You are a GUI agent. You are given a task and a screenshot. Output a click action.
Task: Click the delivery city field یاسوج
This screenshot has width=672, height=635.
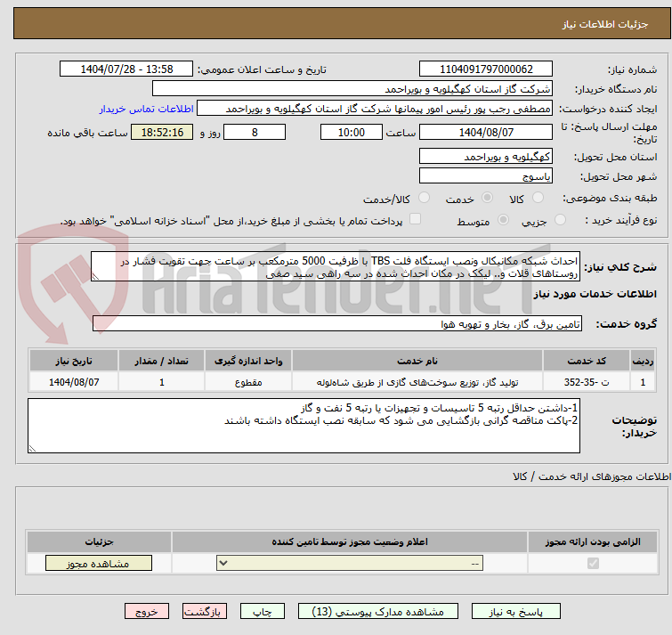486,175
